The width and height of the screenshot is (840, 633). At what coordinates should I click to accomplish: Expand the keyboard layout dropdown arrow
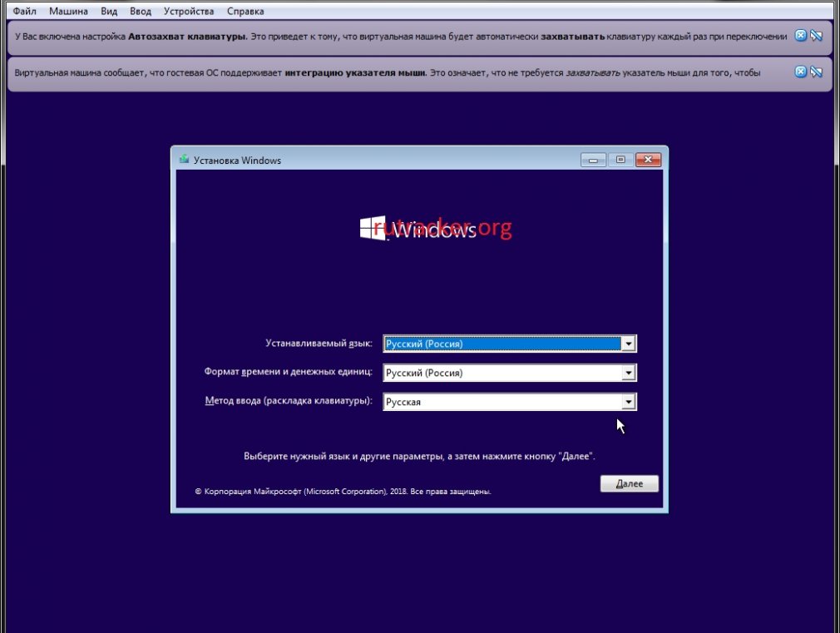click(x=629, y=402)
